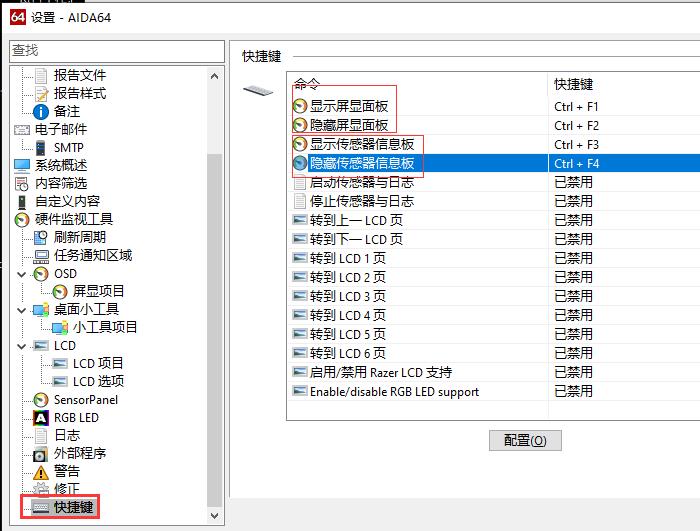The height and width of the screenshot is (531, 700).
Task: Select the 转到 LCD 6 页 row
Action: point(493,353)
